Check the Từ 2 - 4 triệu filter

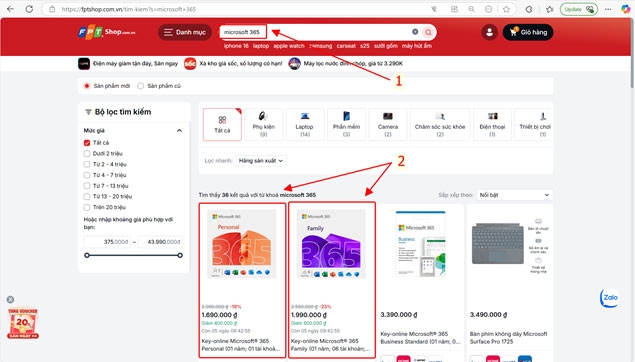pos(87,164)
